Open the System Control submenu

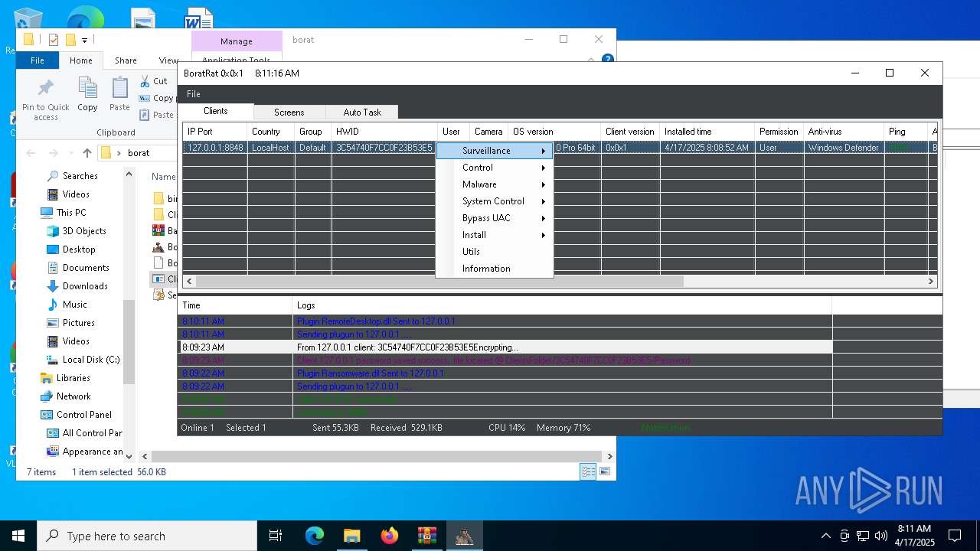click(x=495, y=201)
